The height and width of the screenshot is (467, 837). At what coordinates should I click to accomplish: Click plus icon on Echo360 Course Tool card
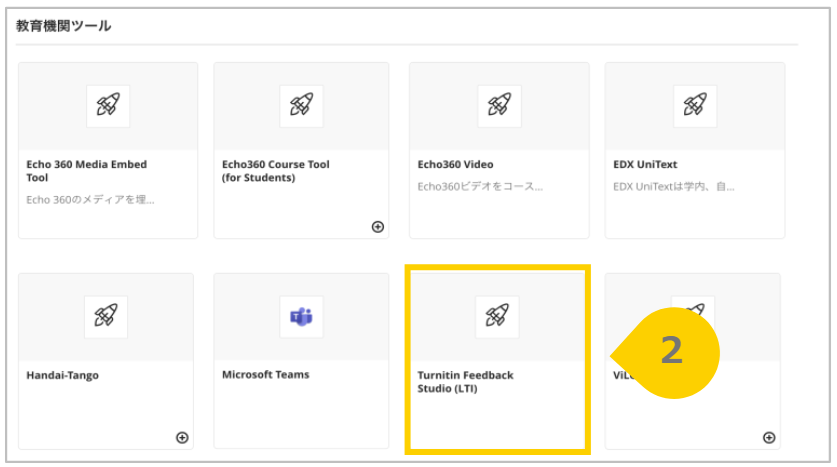click(x=377, y=227)
